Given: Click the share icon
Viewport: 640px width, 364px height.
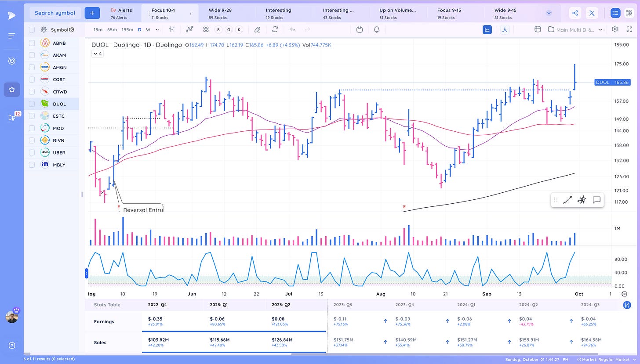Looking at the screenshot, I should click(x=575, y=13).
